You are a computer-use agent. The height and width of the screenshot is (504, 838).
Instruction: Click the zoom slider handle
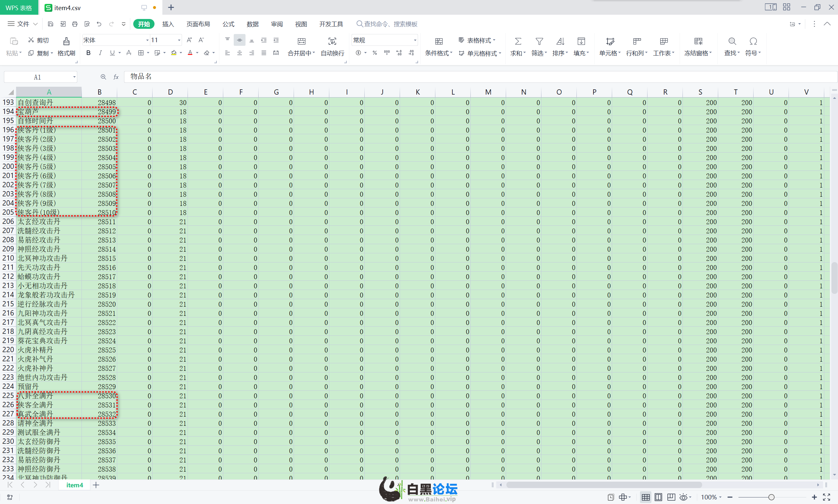pos(772,497)
